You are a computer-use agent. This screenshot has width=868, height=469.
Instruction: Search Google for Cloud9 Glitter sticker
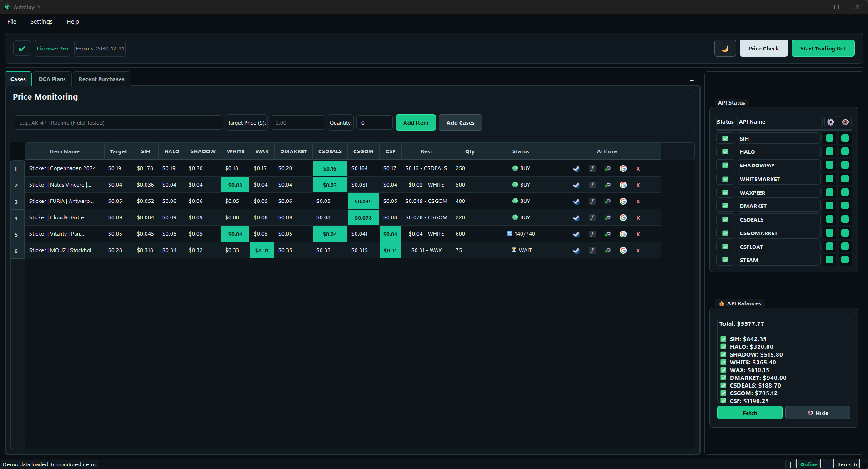(x=623, y=217)
